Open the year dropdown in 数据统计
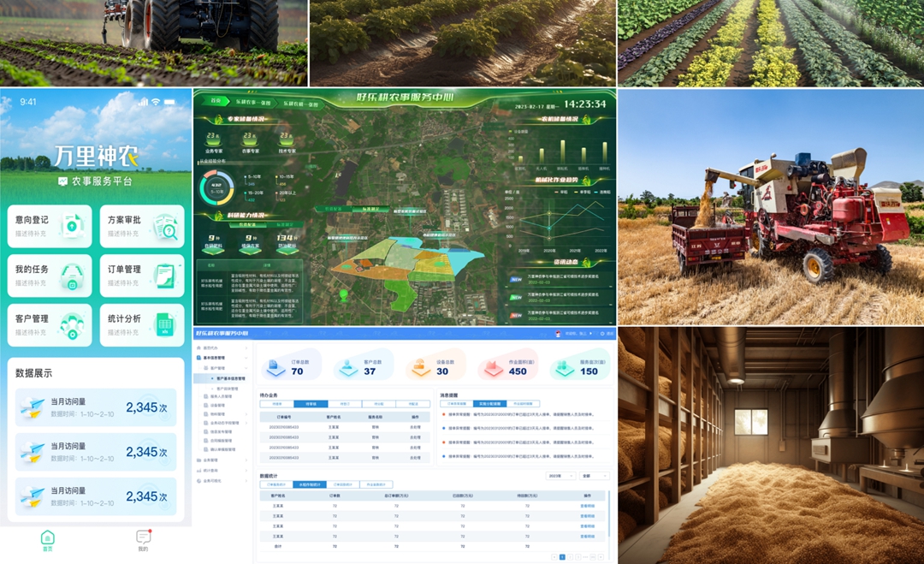This screenshot has height=564, width=924. tap(560, 475)
